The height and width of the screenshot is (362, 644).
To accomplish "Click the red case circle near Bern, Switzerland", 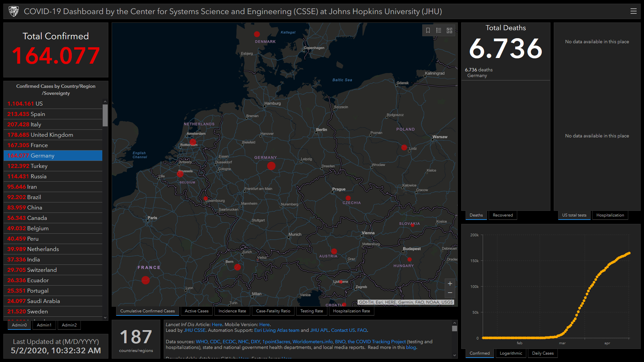I will point(237,267).
